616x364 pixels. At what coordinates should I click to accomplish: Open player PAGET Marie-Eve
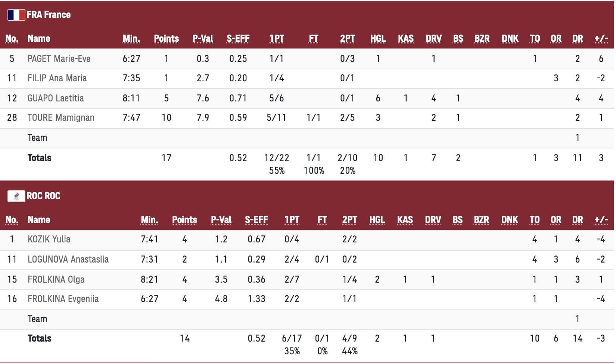pos(59,59)
